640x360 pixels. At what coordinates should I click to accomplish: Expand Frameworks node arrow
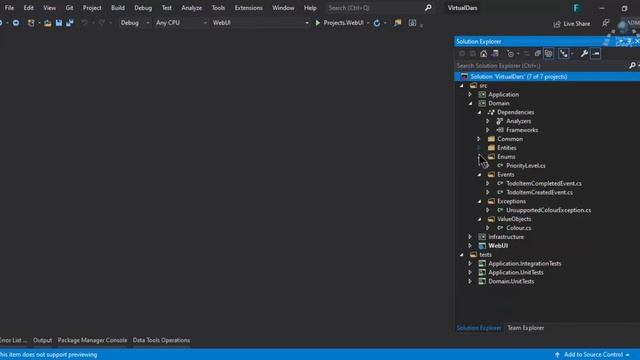[x=487, y=130]
